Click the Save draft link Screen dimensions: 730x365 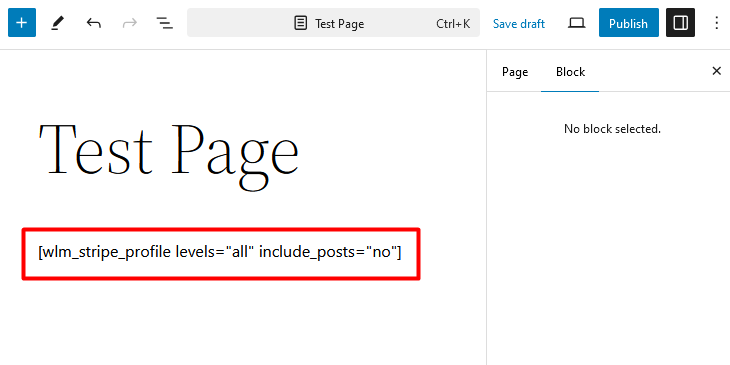click(x=519, y=23)
